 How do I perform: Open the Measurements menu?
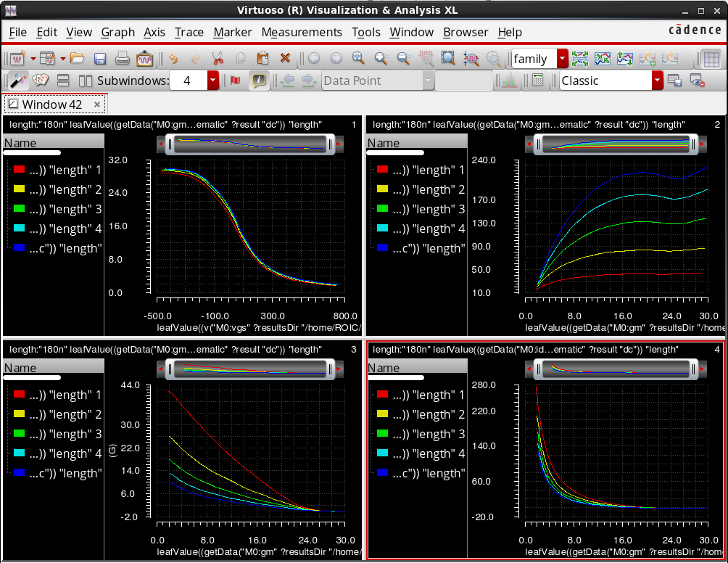pyautogui.click(x=302, y=32)
